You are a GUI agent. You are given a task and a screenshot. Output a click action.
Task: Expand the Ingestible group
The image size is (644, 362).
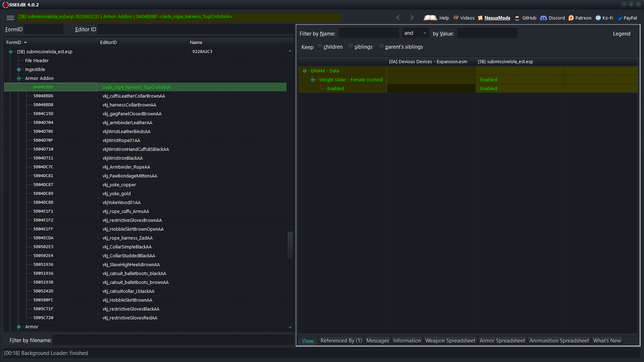(x=19, y=70)
